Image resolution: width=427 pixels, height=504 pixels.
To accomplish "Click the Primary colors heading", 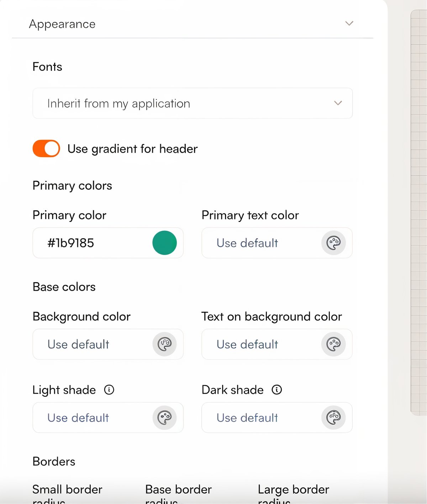I will (72, 186).
